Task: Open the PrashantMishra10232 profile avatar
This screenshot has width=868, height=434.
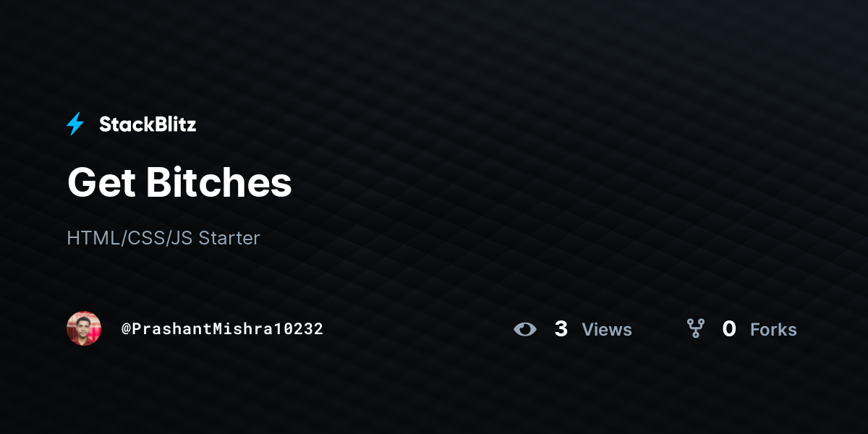Action: click(84, 328)
